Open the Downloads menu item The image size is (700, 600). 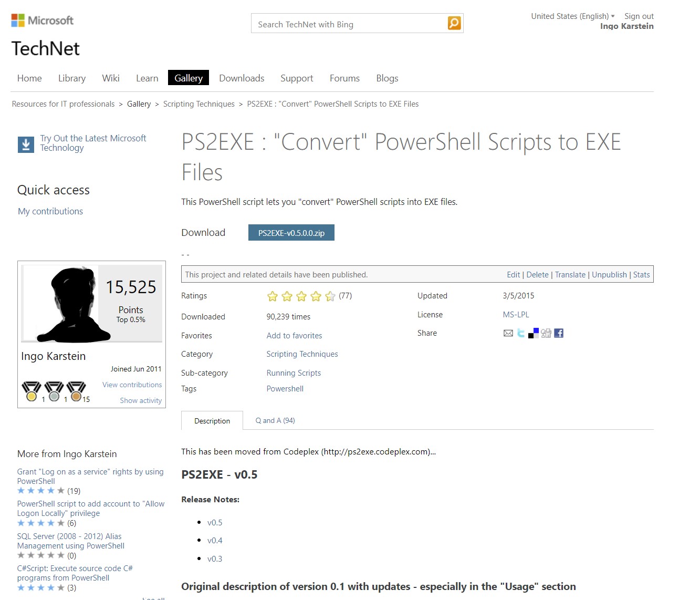(242, 78)
